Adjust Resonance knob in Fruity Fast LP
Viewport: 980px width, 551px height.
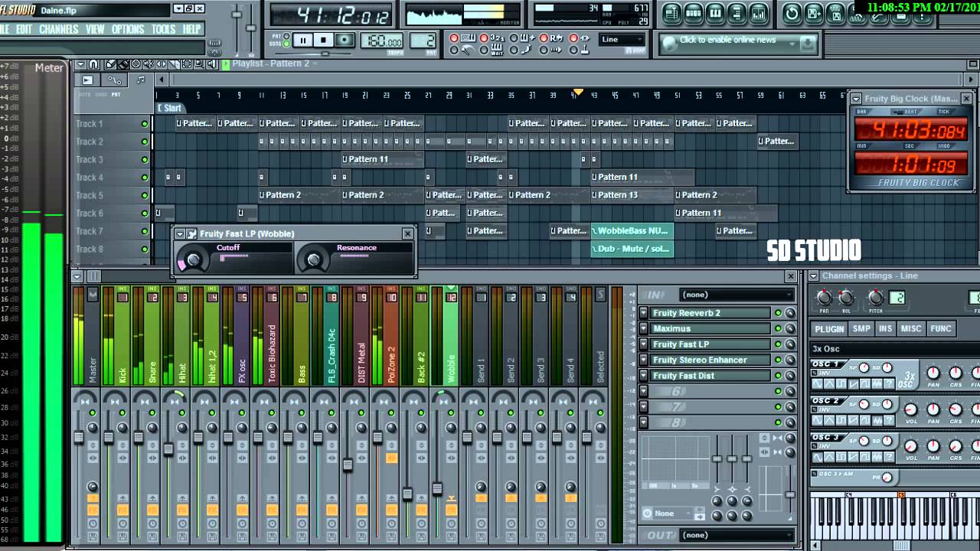point(313,260)
